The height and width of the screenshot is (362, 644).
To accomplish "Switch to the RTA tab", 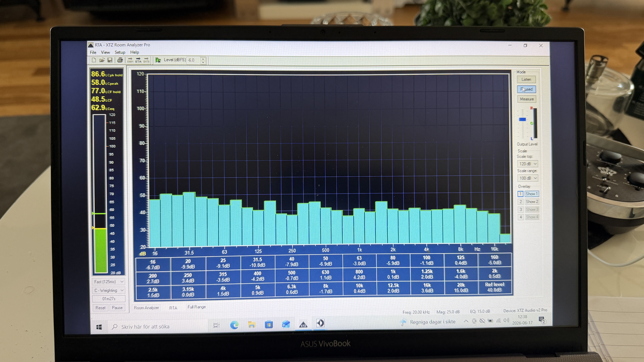I will tap(173, 308).
